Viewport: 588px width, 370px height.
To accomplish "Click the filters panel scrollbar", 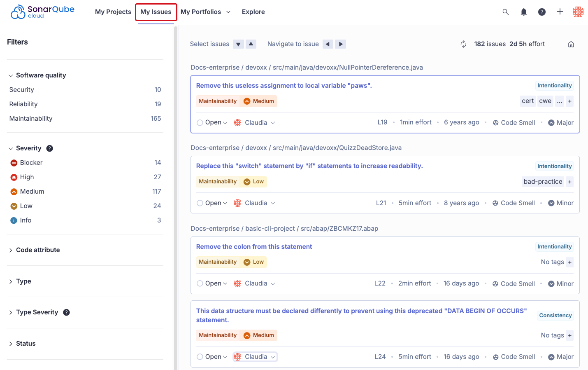I will pos(176,197).
